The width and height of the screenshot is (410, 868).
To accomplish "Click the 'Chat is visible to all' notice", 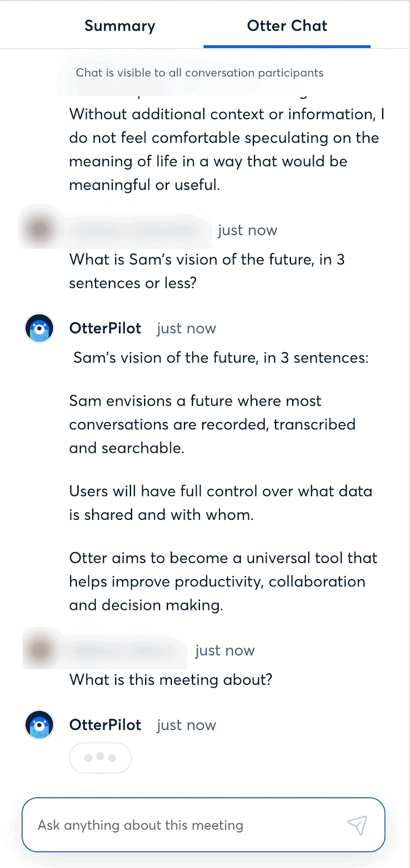I will click(x=200, y=73).
